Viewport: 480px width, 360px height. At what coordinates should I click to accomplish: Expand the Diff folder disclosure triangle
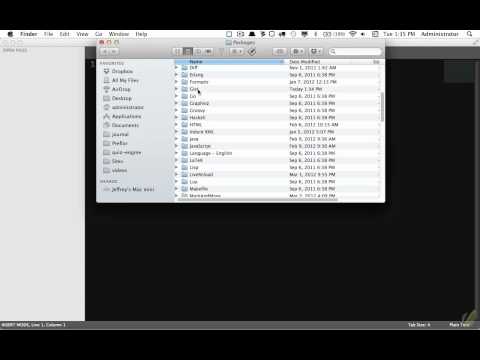pyautogui.click(x=176, y=68)
